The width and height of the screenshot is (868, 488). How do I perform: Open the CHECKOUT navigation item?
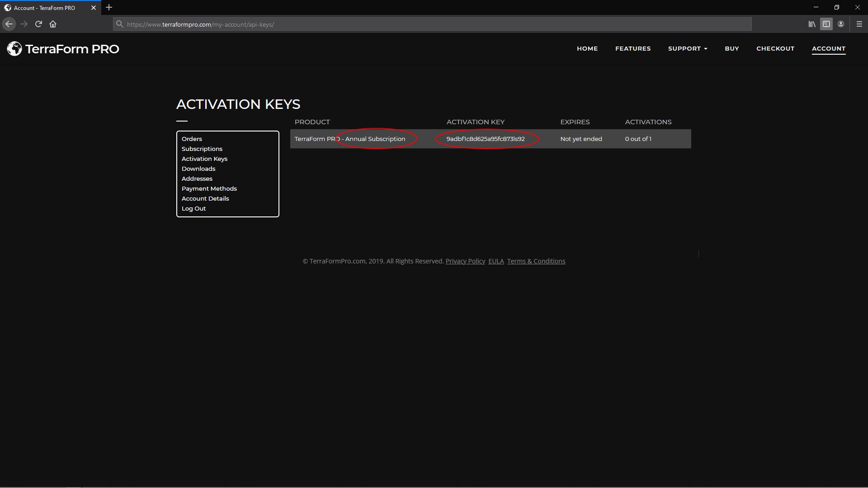click(x=775, y=48)
